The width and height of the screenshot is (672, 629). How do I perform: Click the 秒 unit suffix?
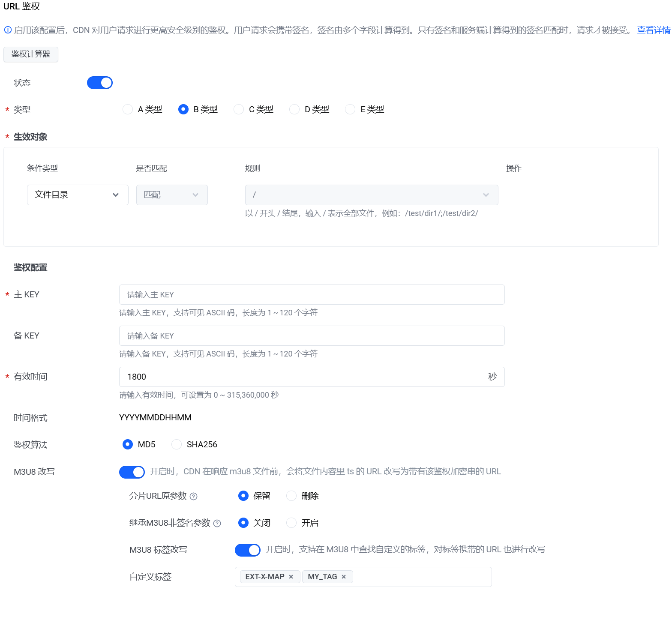(x=492, y=377)
